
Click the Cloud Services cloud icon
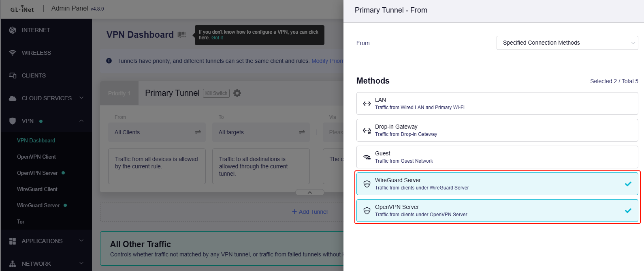pos(13,98)
